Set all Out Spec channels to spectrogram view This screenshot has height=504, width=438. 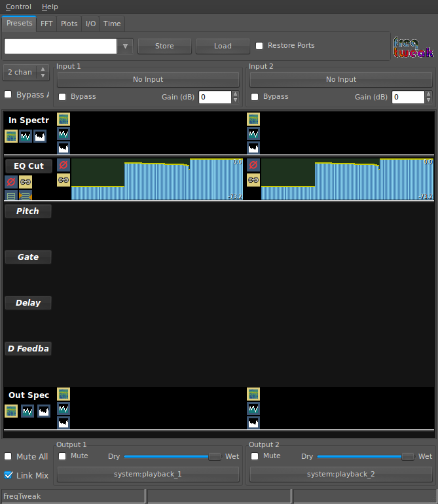coord(11,411)
